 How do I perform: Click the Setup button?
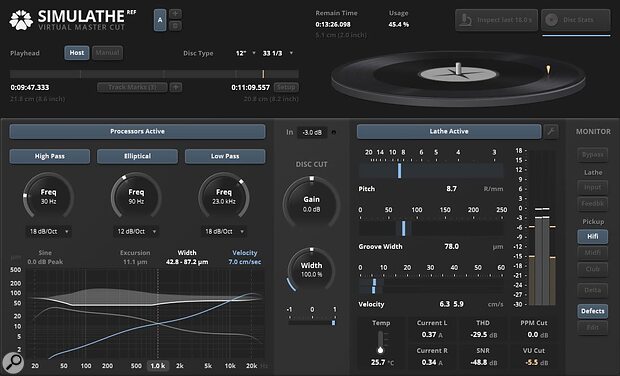pyautogui.click(x=286, y=87)
